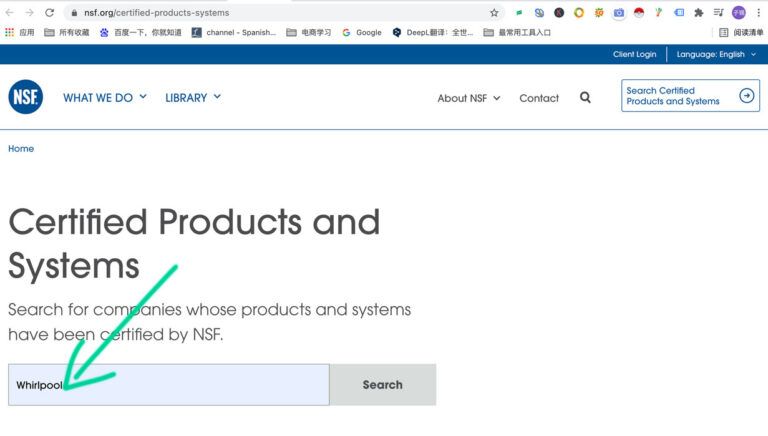
Task: Click the Search button
Action: click(x=383, y=385)
